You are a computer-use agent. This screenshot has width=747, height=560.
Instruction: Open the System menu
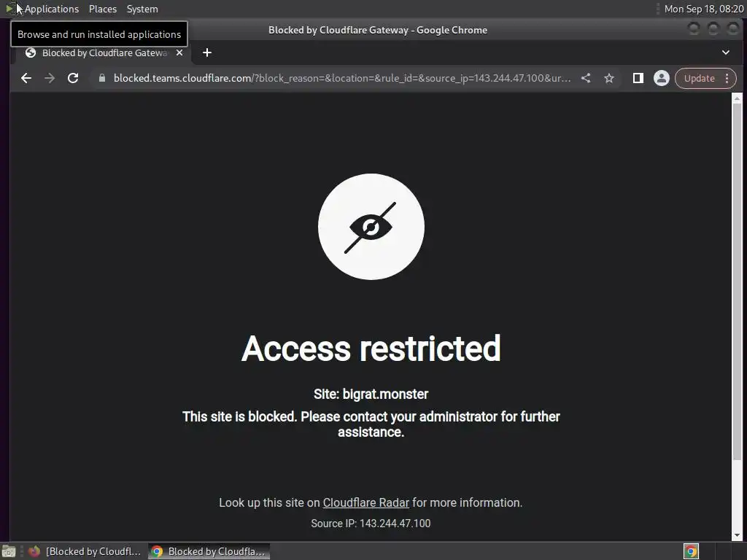[142, 9]
